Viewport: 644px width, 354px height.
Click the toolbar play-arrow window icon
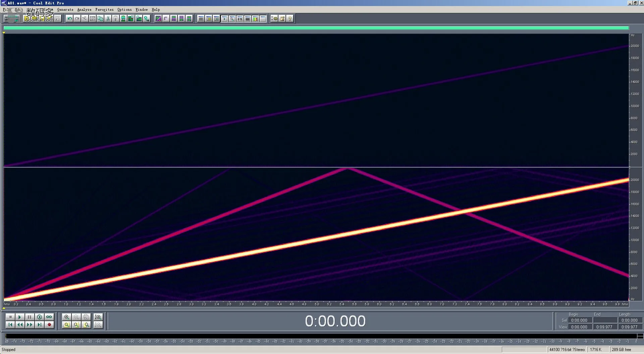224,19
